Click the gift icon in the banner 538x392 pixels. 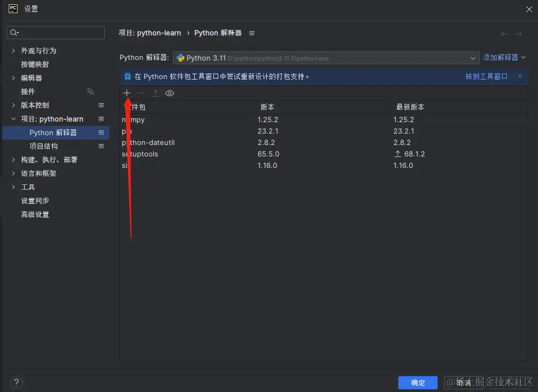(128, 76)
